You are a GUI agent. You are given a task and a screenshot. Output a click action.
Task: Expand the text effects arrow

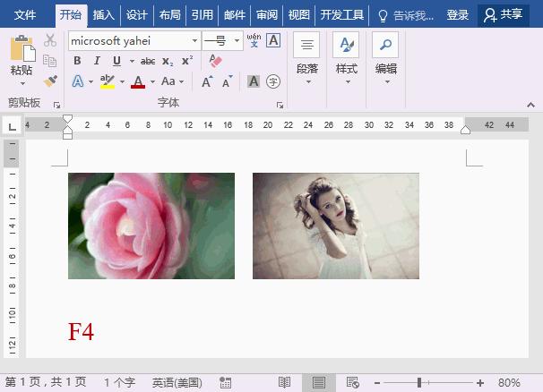90,82
